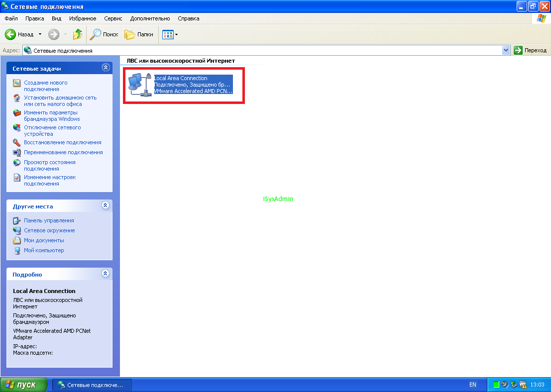551x392 pixels.
Task: Open the Дополнительно menu
Action: point(150,18)
